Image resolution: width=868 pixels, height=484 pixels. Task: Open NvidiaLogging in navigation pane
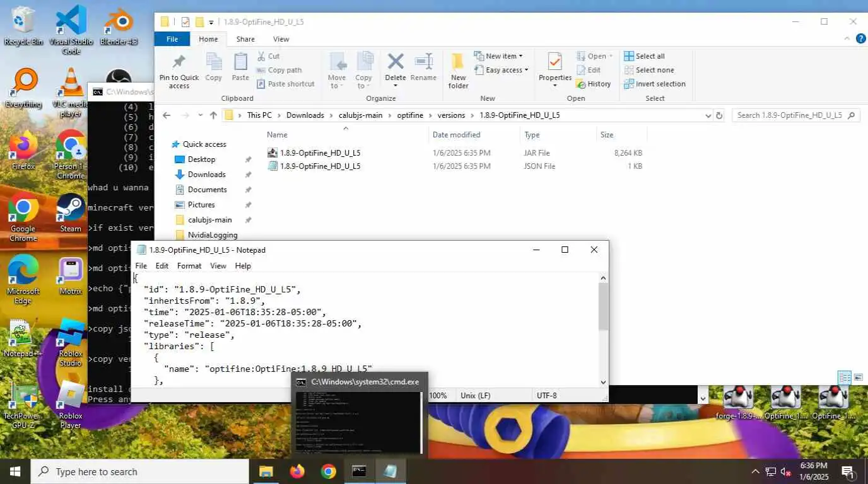pos(213,235)
